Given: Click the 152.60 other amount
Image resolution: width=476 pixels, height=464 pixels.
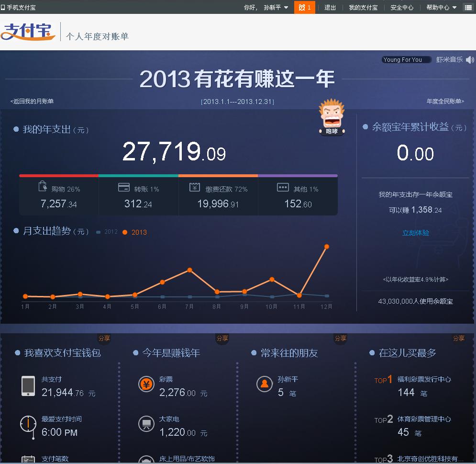Looking at the screenshot, I should point(298,204).
